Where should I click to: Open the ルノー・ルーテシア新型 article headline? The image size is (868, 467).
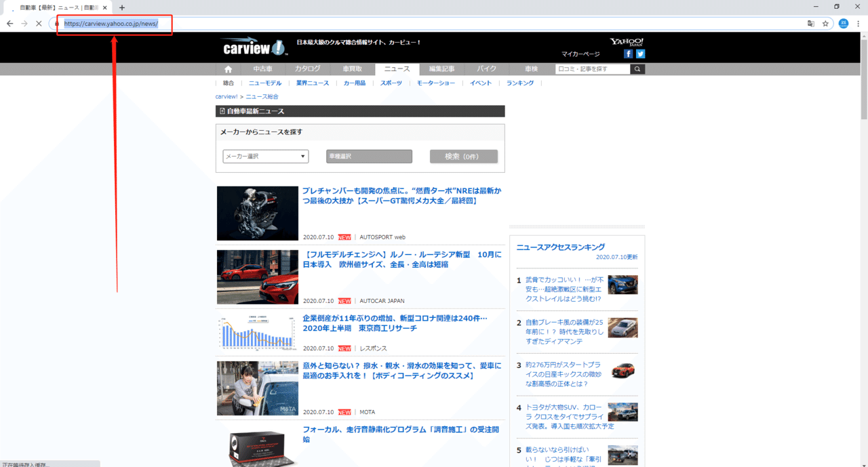pyautogui.click(x=401, y=260)
